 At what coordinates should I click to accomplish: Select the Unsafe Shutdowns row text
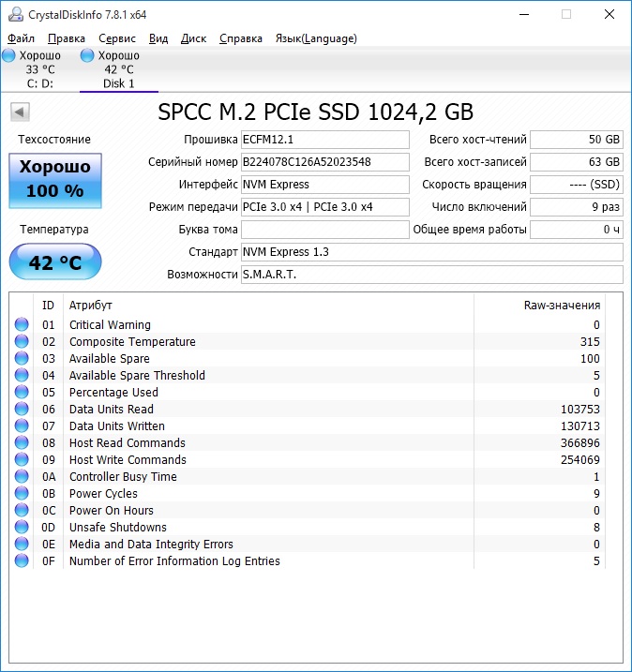pyautogui.click(x=118, y=527)
